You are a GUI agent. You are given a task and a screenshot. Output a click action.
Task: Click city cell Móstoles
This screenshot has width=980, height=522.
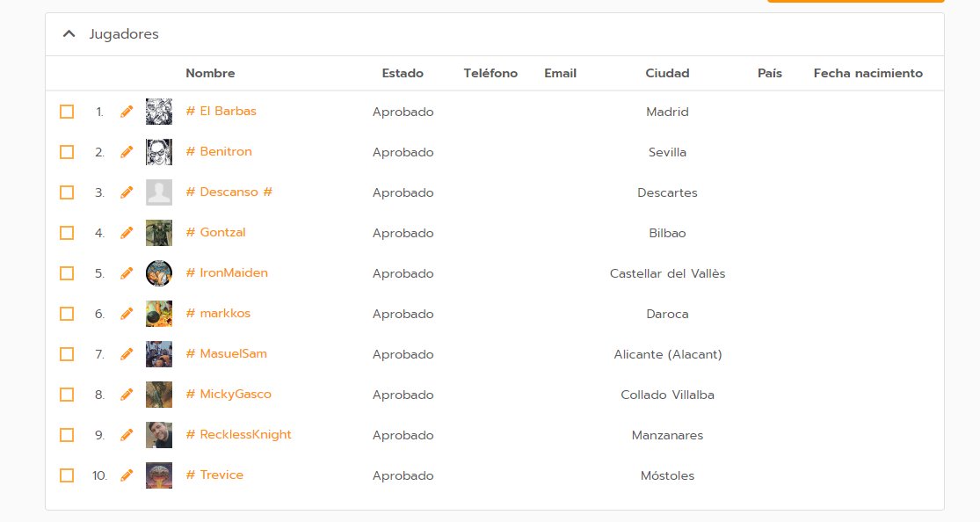pos(667,475)
